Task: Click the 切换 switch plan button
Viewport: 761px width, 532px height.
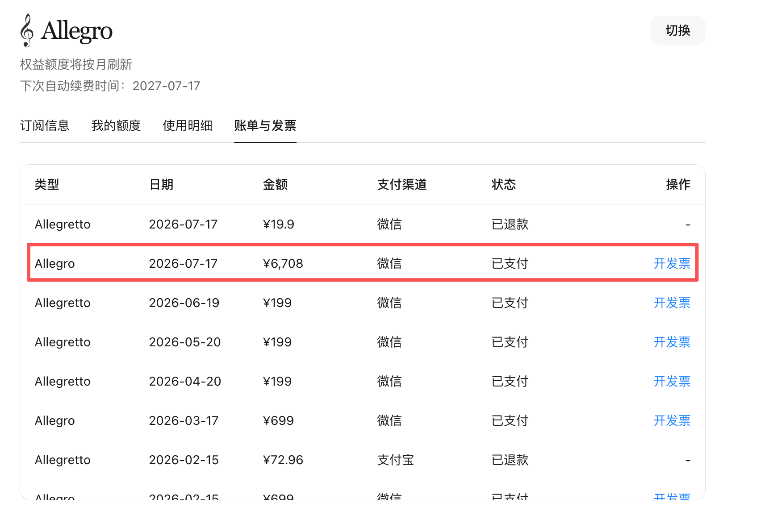Action: coord(677,30)
